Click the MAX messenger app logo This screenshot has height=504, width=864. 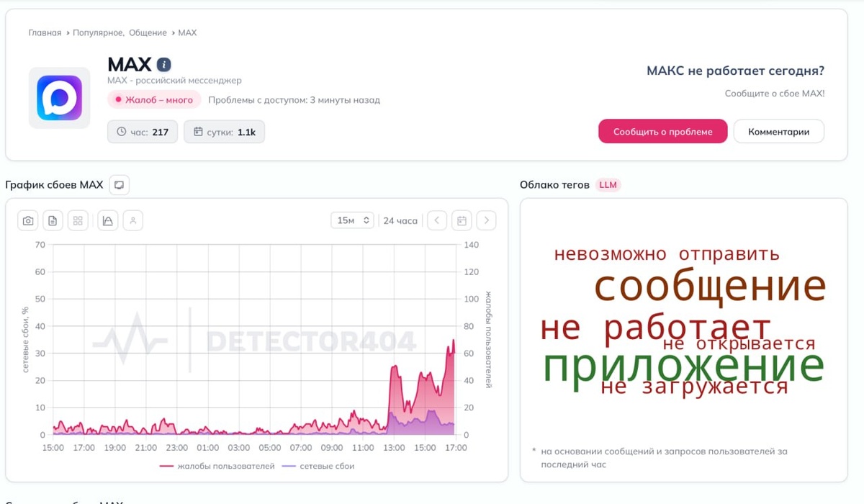59,98
